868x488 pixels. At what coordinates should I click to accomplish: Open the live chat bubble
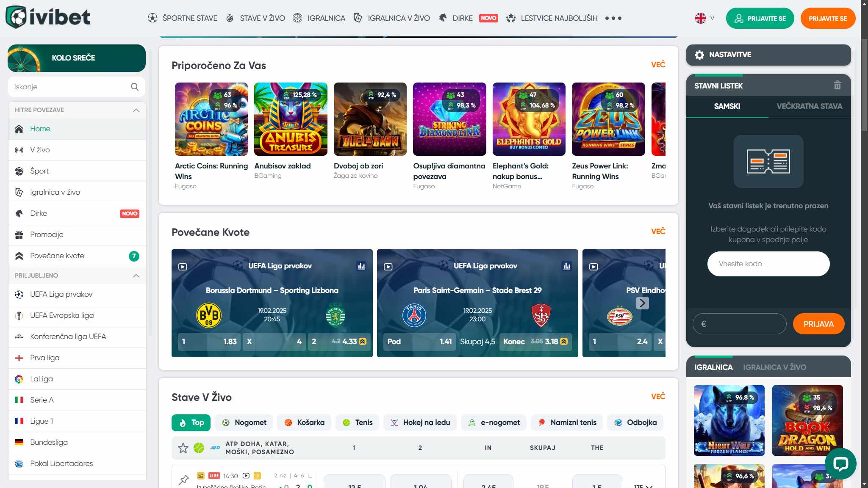pos(840,463)
